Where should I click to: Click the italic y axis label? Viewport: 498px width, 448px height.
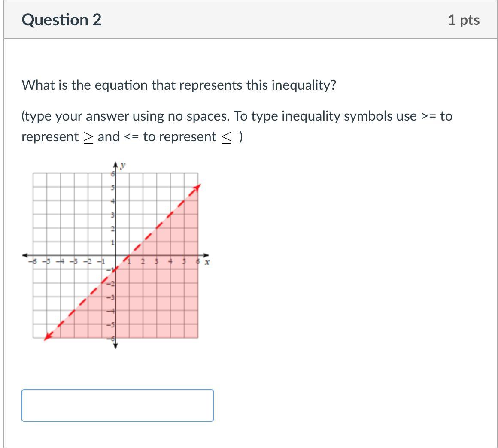(x=122, y=165)
